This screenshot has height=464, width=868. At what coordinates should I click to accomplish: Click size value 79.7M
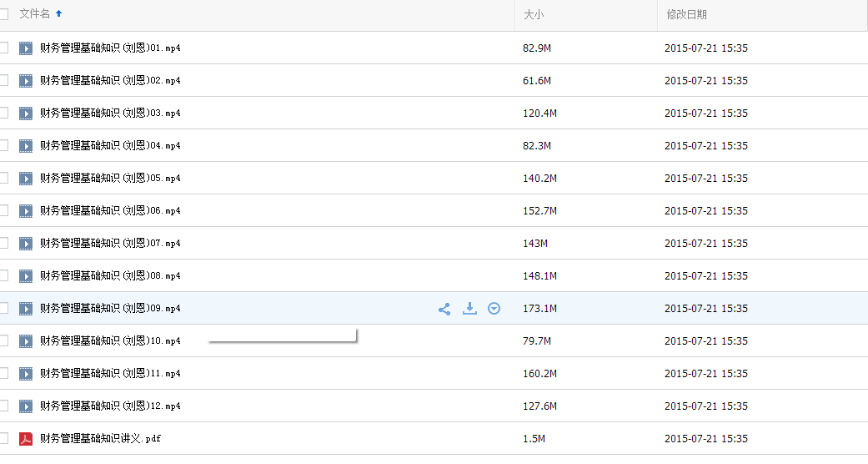click(x=537, y=341)
